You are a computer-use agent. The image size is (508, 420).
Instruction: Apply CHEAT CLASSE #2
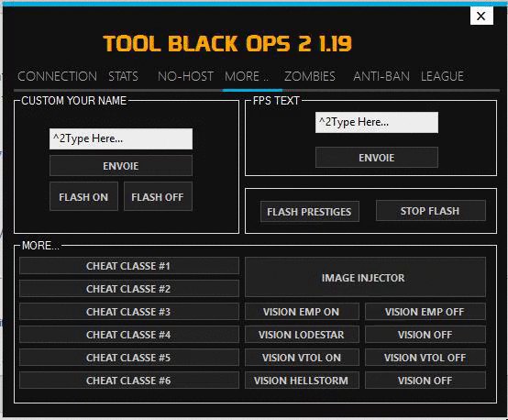(x=129, y=289)
